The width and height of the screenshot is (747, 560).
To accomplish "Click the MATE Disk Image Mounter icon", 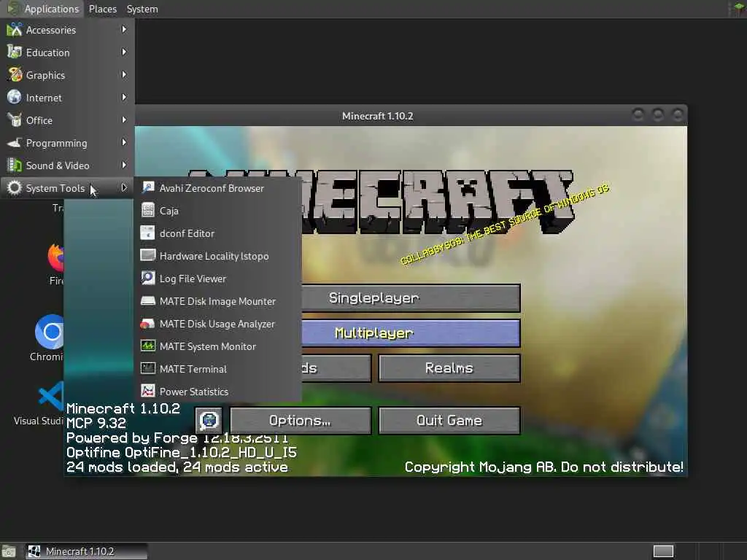I will pos(148,300).
